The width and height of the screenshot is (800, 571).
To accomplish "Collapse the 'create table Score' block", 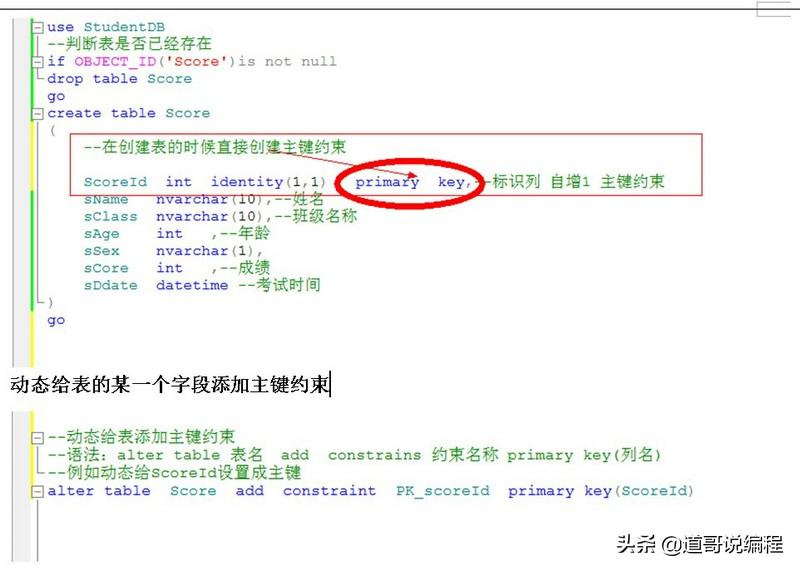I will pyautogui.click(x=38, y=113).
